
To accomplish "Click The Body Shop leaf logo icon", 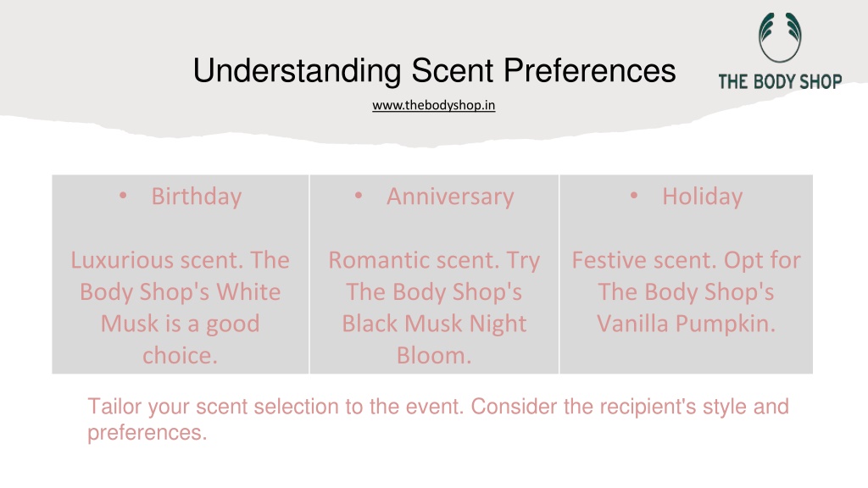I will point(780,37).
